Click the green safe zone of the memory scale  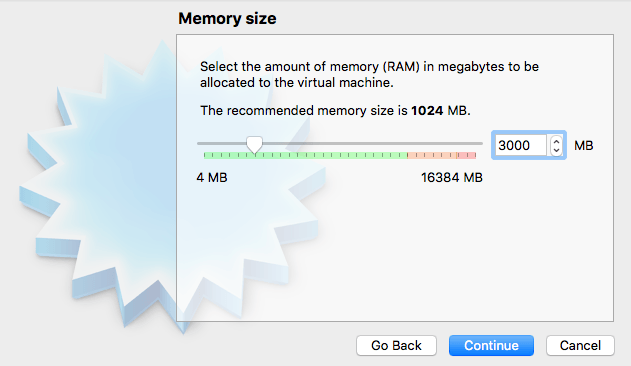(305, 155)
